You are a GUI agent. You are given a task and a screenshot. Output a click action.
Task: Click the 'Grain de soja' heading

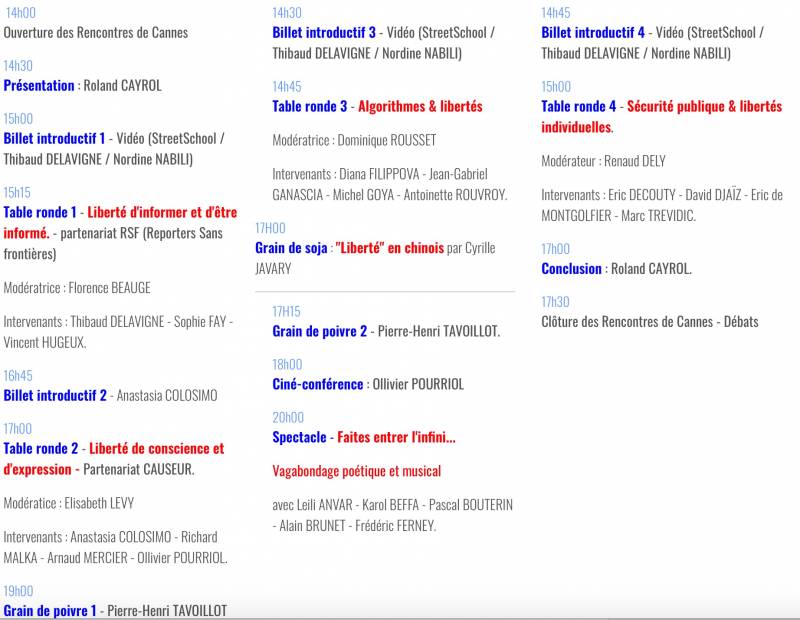click(291, 247)
